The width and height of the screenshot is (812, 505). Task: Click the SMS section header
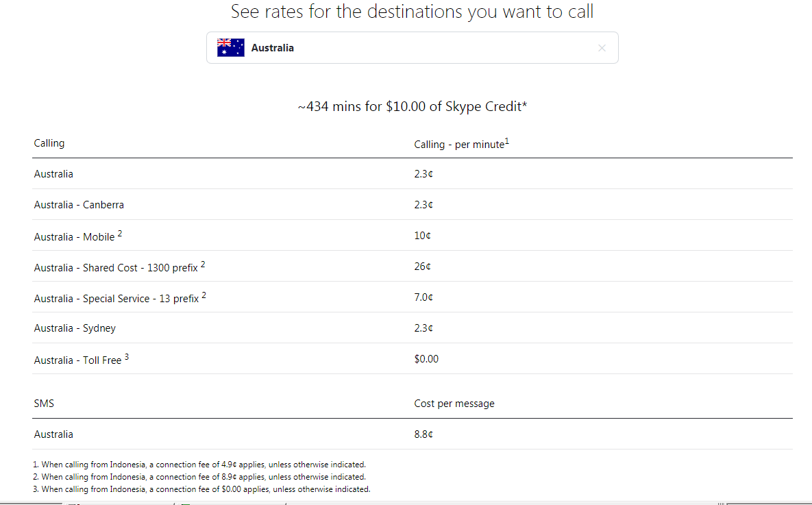click(44, 404)
